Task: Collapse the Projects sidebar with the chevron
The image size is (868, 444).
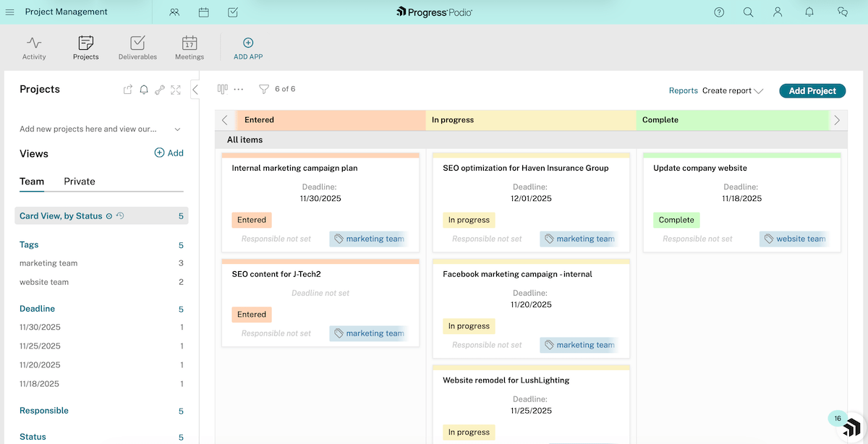Action: (195, 90)
